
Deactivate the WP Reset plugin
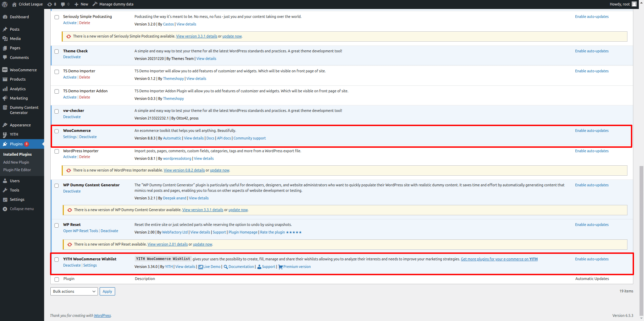tap(109, 231)
